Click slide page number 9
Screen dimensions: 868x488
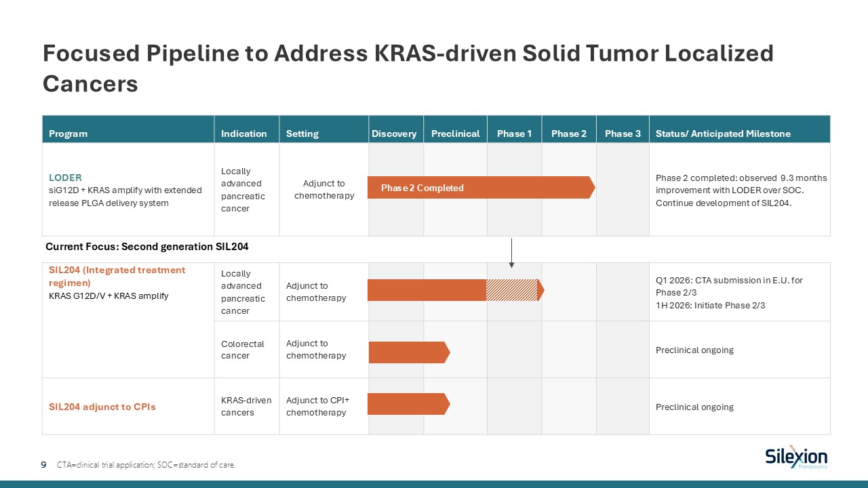coord(44,465)
